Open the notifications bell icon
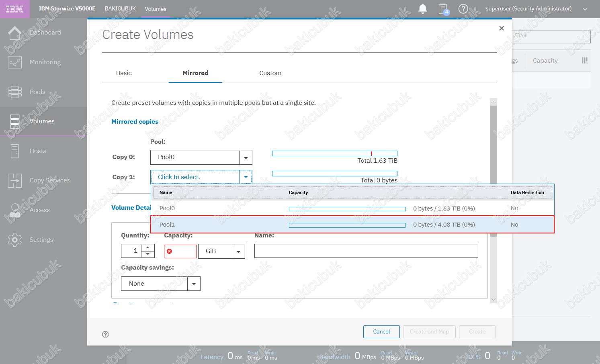The height and width of the screenshot is (364, 600). 423,9
